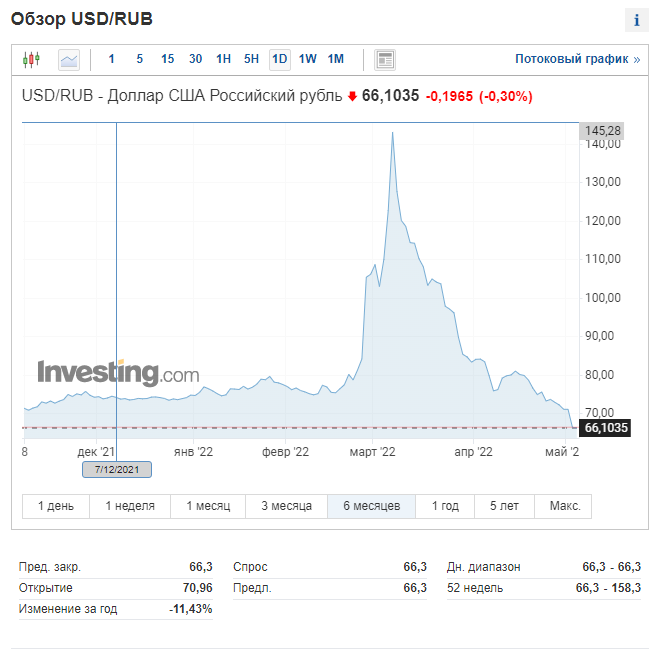Choose the 1H interval
This screenshot has height=649, width=658.
[223, 59]
